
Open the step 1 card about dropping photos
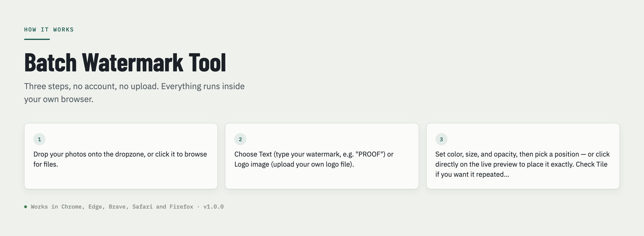121,156
